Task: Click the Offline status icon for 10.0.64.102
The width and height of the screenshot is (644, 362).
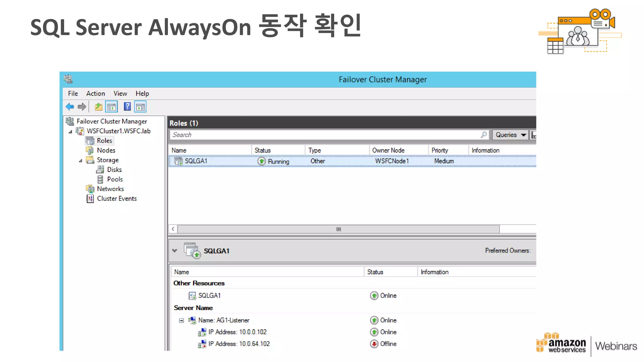Action: point(374,344)
